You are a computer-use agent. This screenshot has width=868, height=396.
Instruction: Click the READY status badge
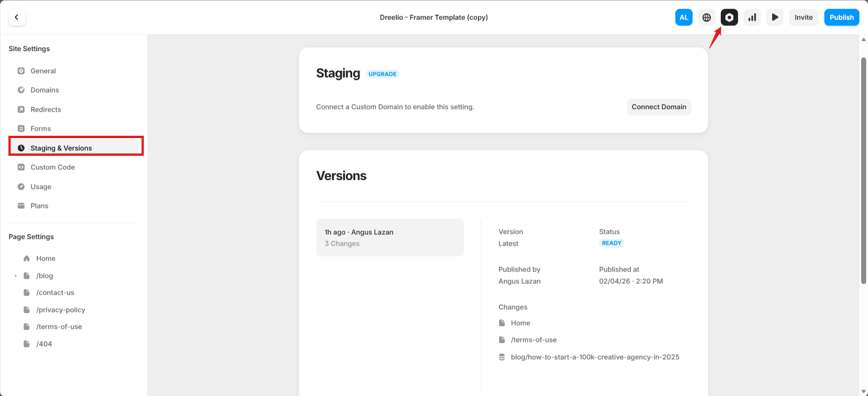pyautogui.click(x=611, y=243)
